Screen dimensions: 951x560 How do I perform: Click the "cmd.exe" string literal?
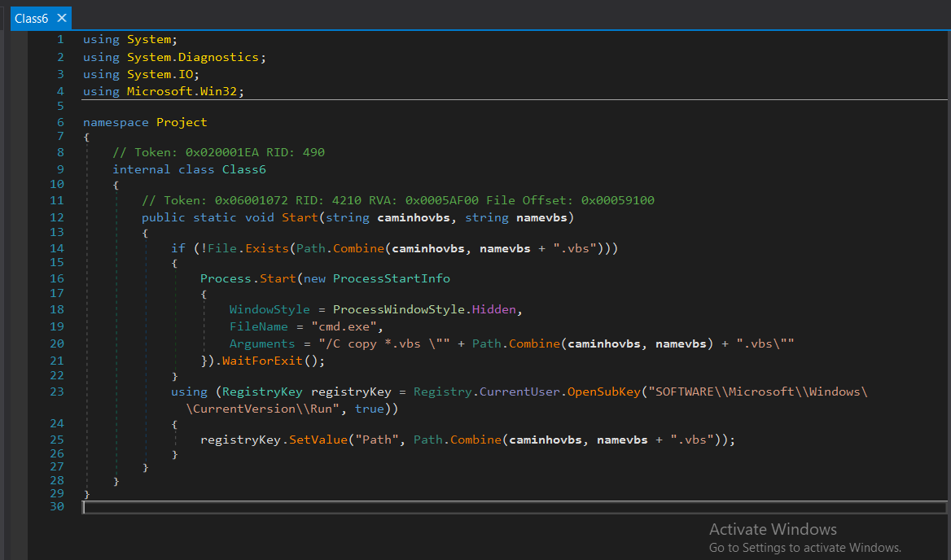tap(344, 326)
